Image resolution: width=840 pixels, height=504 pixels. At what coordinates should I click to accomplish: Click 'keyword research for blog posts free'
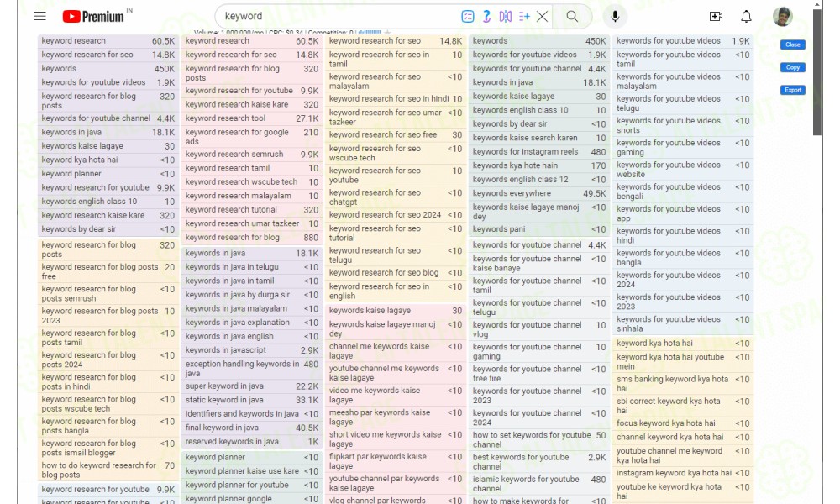point(108,271)
